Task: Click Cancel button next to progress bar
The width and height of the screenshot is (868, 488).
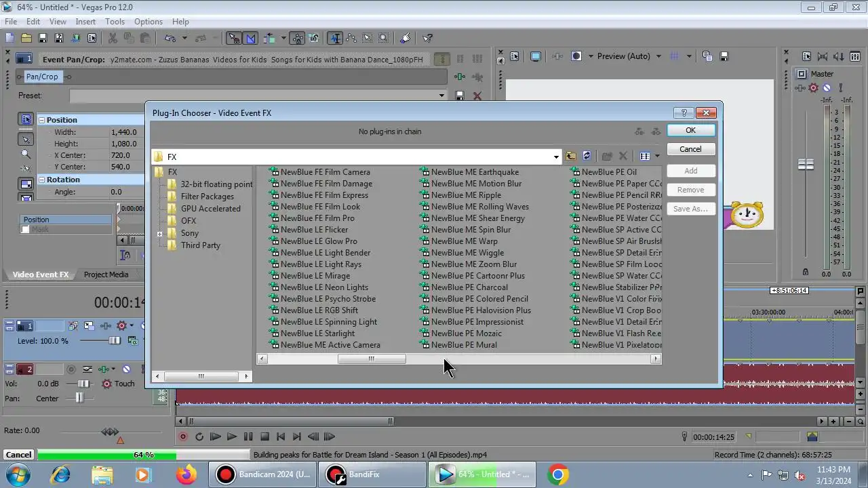Action: [x=18, y=455]
